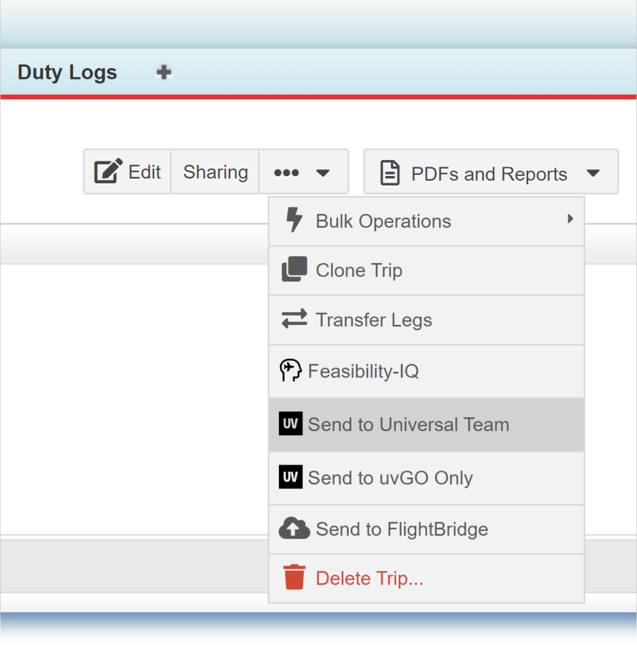
Task: Click the cloud upload FlightBridge icon
Action: (295, 529)
